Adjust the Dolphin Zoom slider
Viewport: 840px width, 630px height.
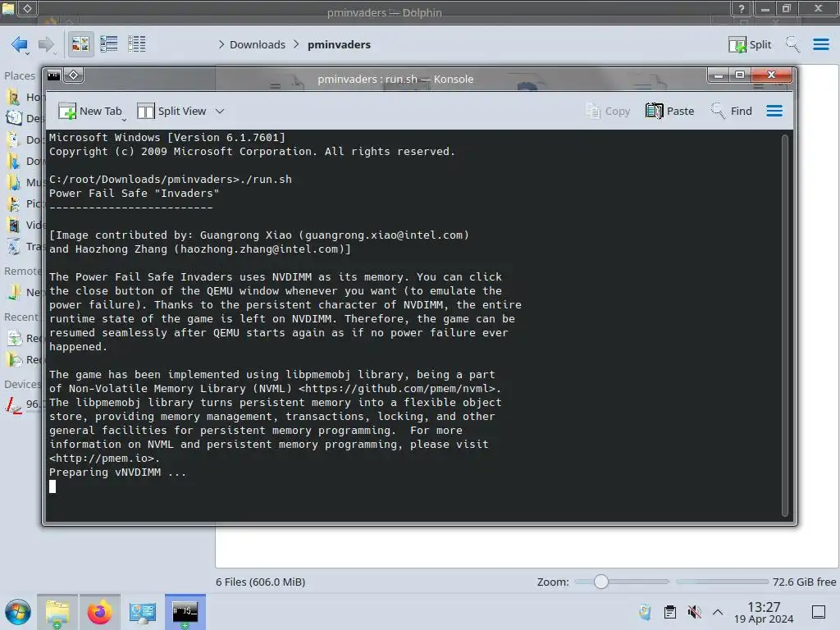[x=622, y=582]
